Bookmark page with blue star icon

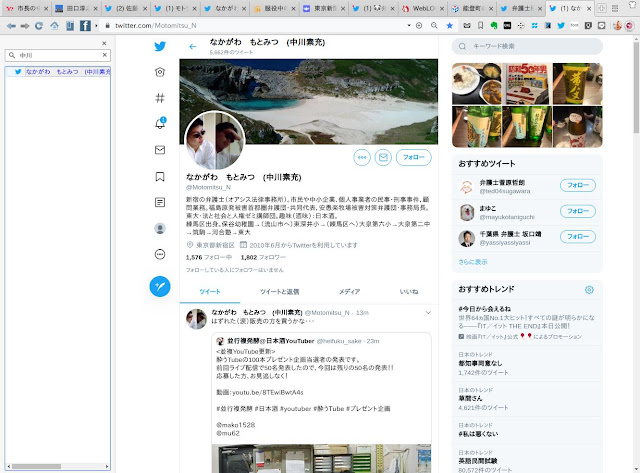(x=449, y=26)
